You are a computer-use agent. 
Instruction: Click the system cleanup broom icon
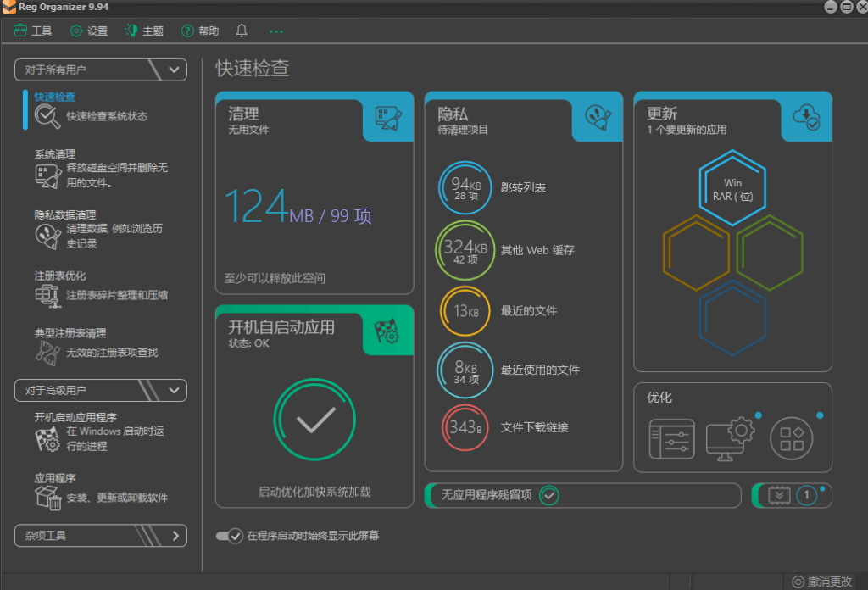click(x=48, y=176)
